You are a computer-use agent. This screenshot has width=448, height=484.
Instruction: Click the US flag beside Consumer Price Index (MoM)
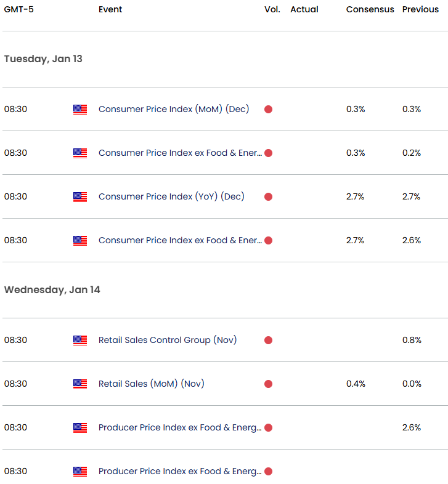click(x=80, y=110)
